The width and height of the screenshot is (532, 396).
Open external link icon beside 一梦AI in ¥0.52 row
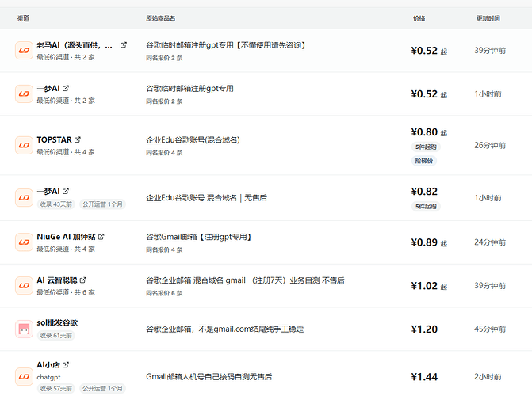click(66, 88)
